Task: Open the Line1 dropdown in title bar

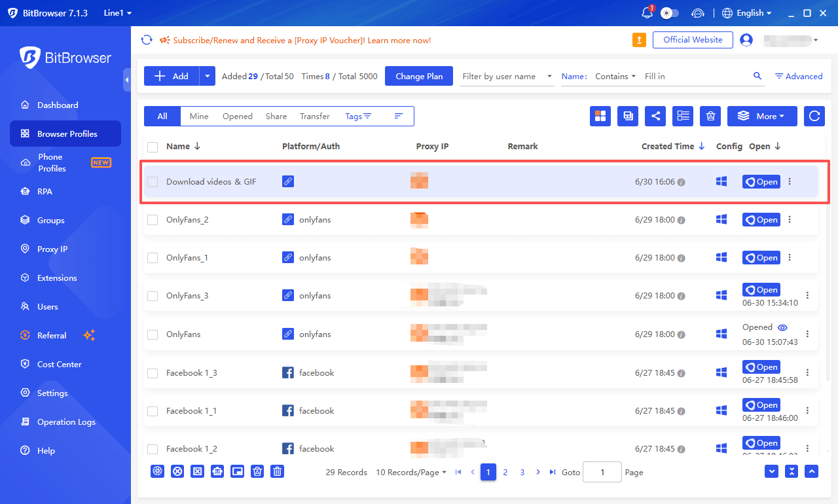Action: pos(117,13)
